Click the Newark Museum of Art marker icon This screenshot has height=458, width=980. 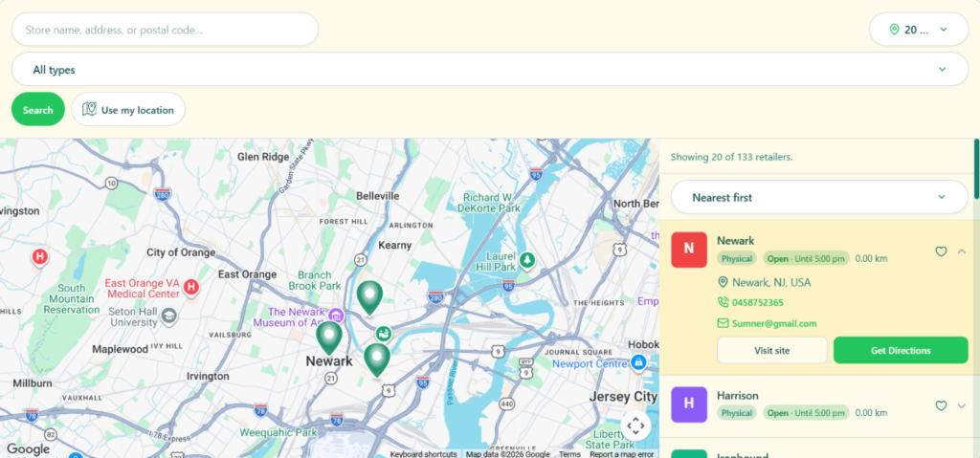click(336, 314)
